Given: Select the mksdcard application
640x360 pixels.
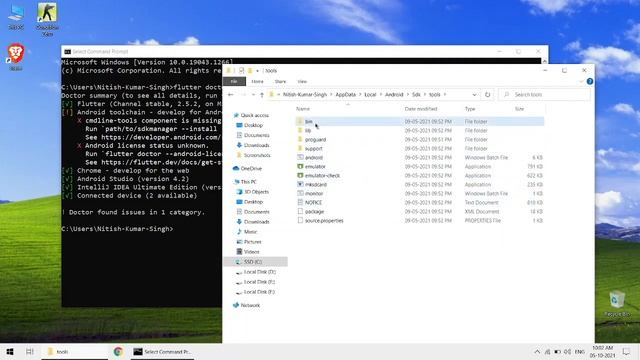Looking at the screenshot, I should pyautogui.click(x=316, y=184).
